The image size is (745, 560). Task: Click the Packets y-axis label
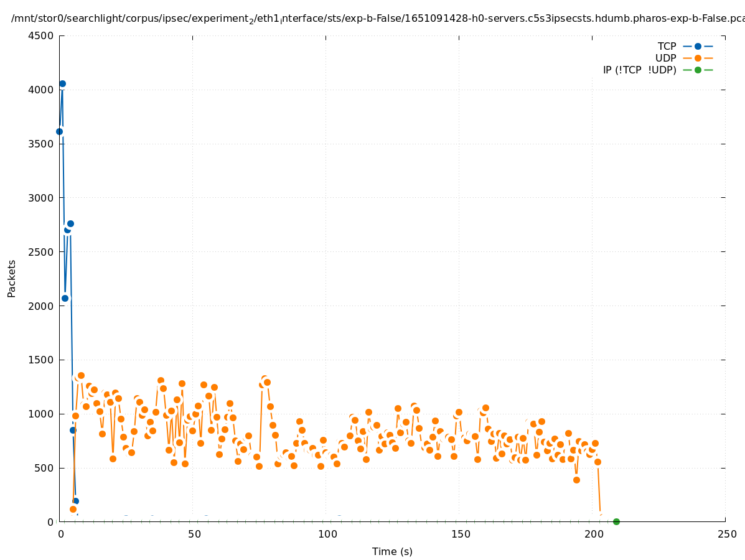tap(12, 278)
